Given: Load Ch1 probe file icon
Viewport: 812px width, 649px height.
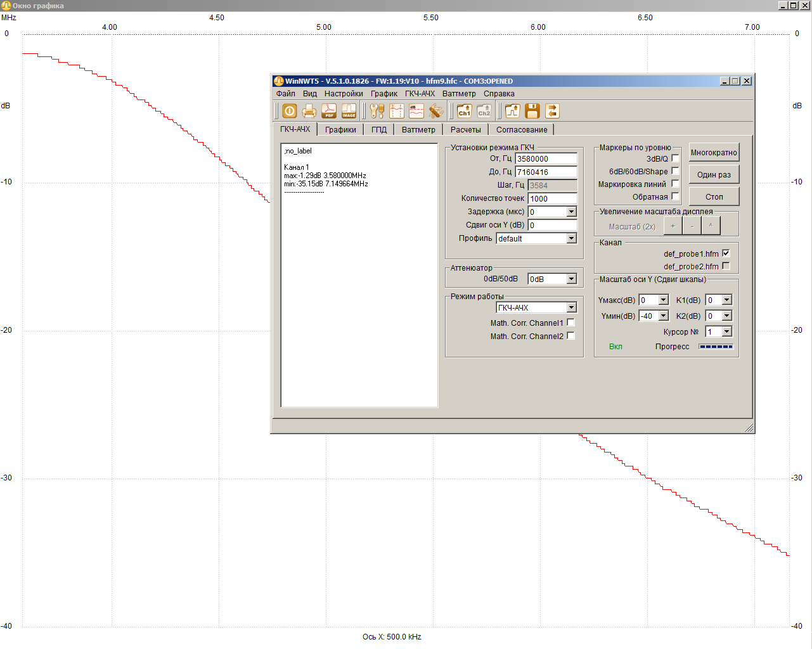Looking at the screenshot, I should (465, 111).
